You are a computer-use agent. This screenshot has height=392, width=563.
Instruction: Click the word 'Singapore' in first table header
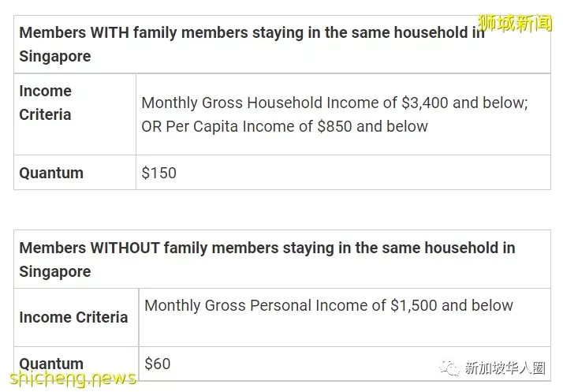55,57
